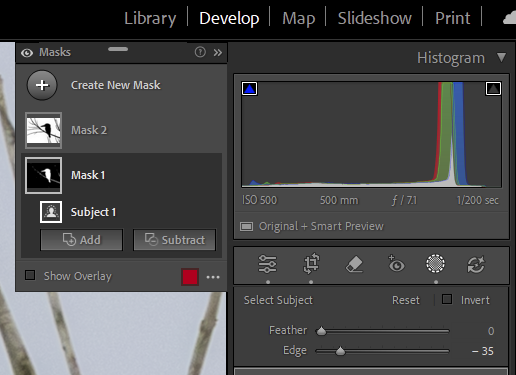This screenshot has width=516, height=375.
Task: Check the Invert checkbox
Action: pyautogui.click(x=447, y=299)
